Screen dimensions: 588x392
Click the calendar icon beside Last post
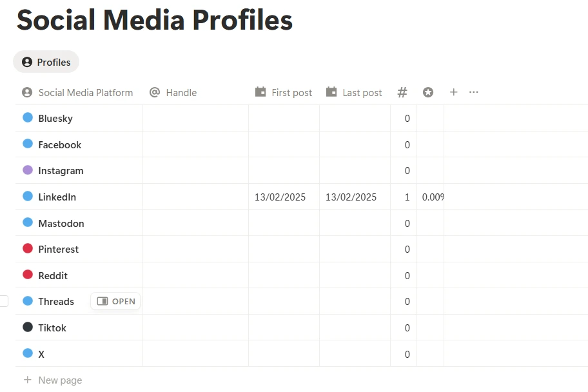pos(333,92)
